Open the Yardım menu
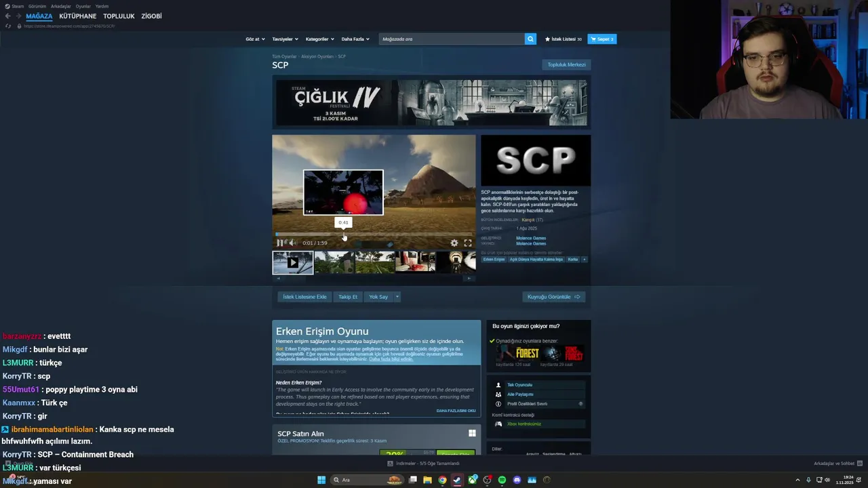The height and width of the screenshot is (488, 868). pyautogui.click(x=102, y=6)
